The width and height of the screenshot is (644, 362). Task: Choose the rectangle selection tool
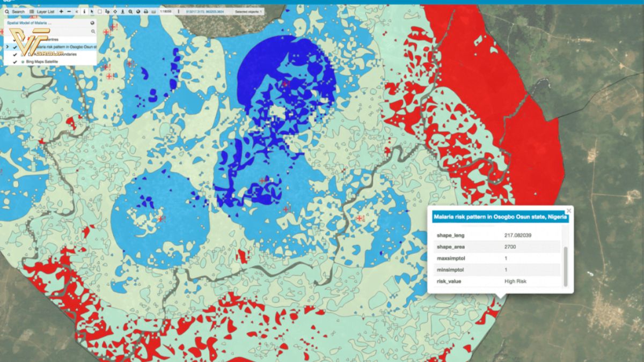(x=100, y=11)
